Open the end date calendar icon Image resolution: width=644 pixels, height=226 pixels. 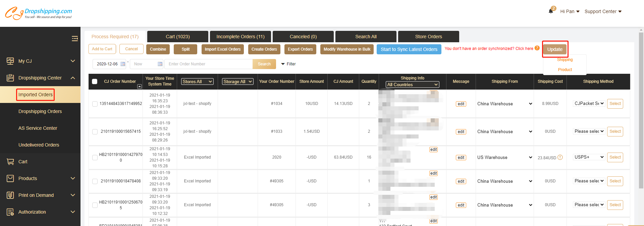coord(160,64)
